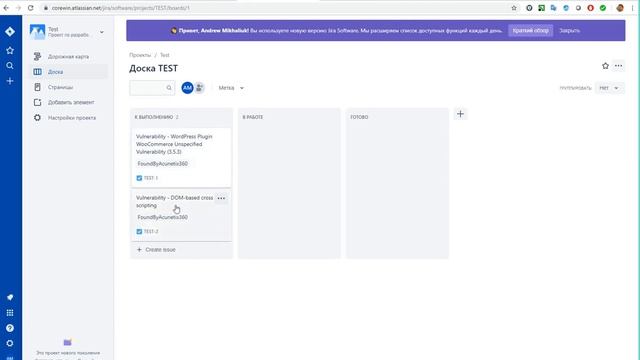Image resolution: width=640 pixels, height=360 pixels.
Task: Open the settings gear in blue sidebar
Action: [10, 343]
